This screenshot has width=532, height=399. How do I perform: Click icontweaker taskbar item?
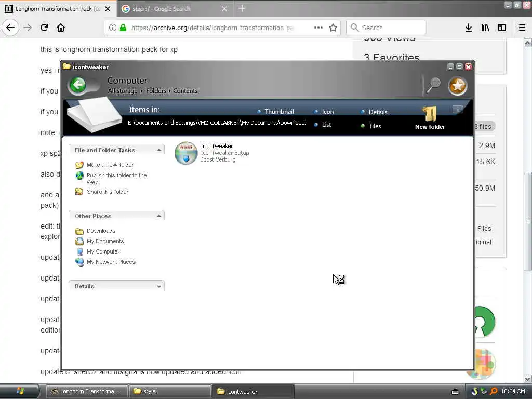click(x=253, y=391)
